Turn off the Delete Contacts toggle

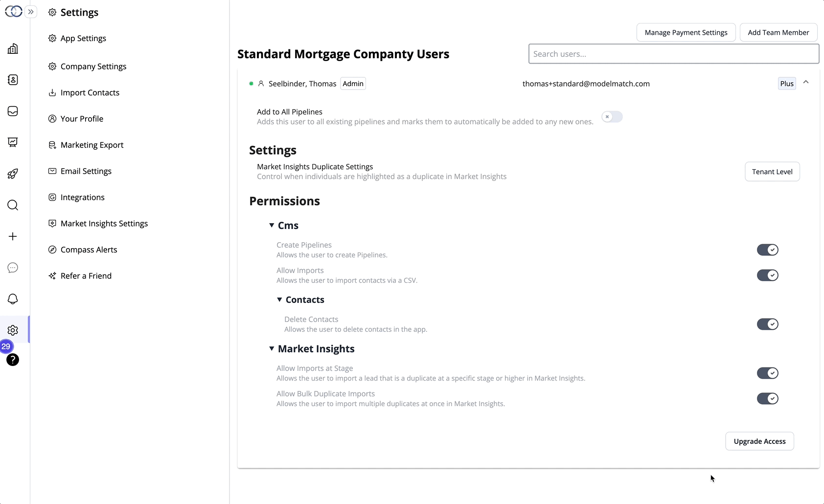(x=767, y=324)
